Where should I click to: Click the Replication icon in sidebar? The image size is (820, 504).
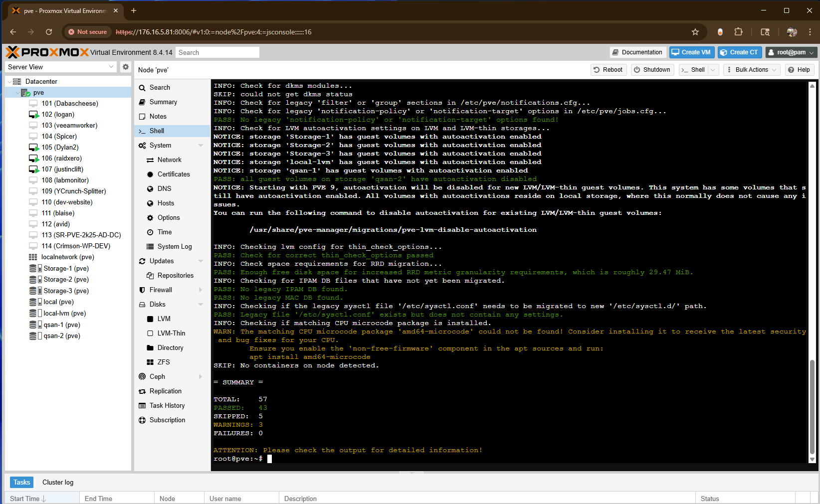pos(142,391)
